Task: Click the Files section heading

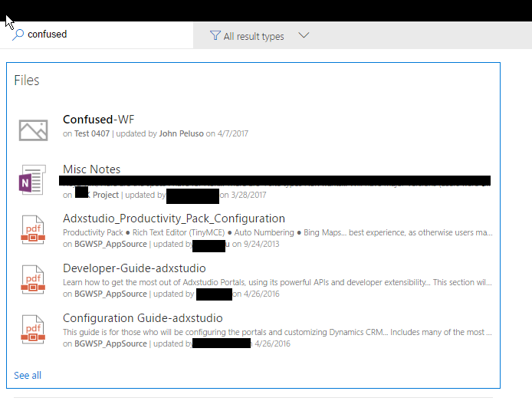Action: pyautogui.click(x=27, y=81)
